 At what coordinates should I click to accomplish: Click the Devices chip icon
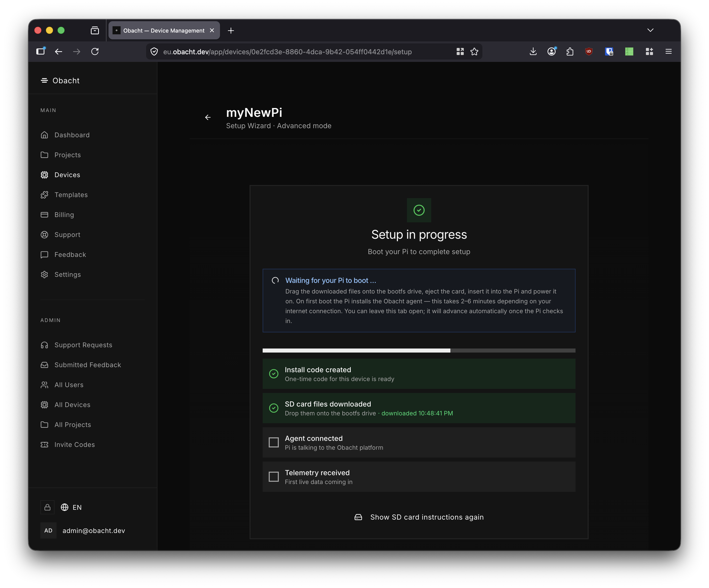[x=45, y=175]
